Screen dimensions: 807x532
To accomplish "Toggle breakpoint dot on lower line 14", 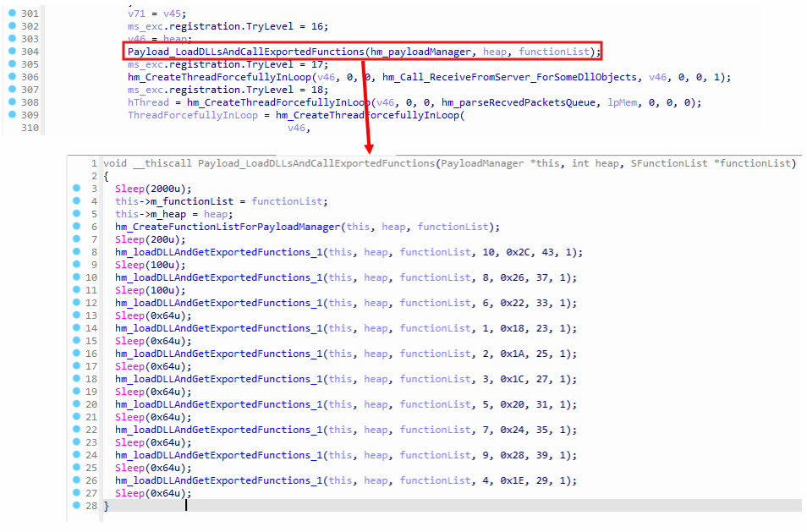I will 77,327.
